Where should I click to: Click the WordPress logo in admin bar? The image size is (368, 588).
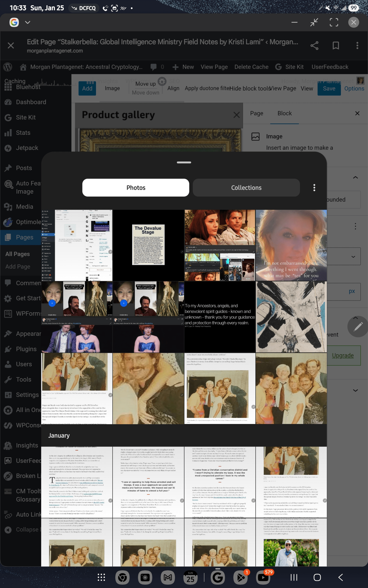(x=8, y=67)
